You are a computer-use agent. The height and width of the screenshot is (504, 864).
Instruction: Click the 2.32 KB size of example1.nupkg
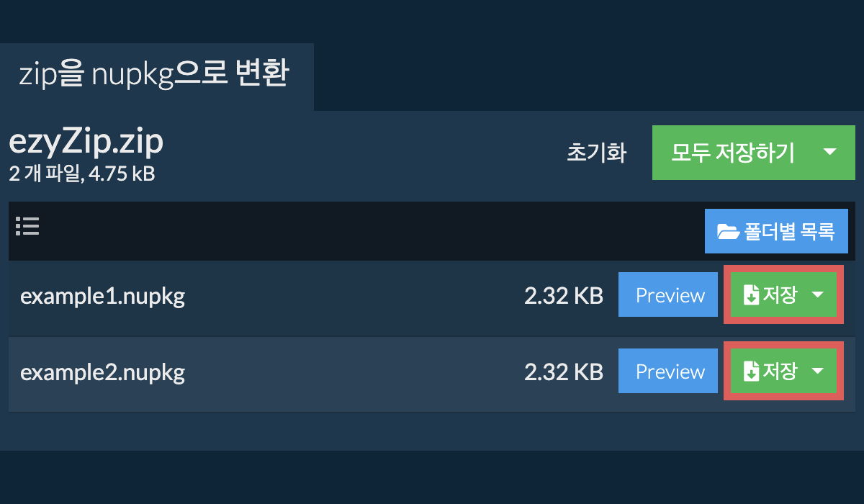pos(564,296)
